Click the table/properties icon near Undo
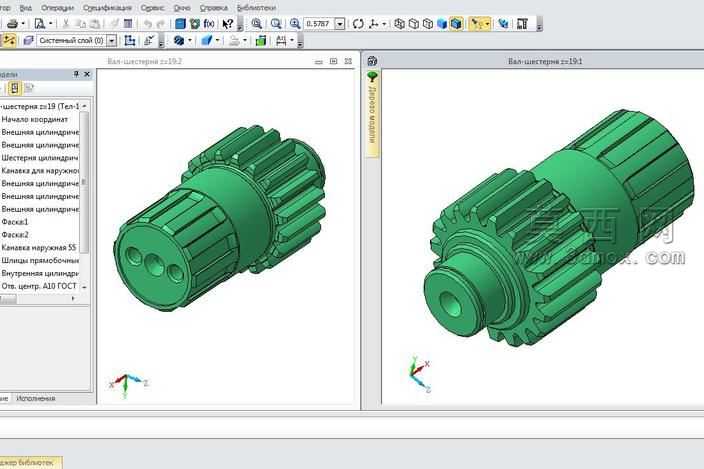The image size is (704, 469). [x=128, y=24]
